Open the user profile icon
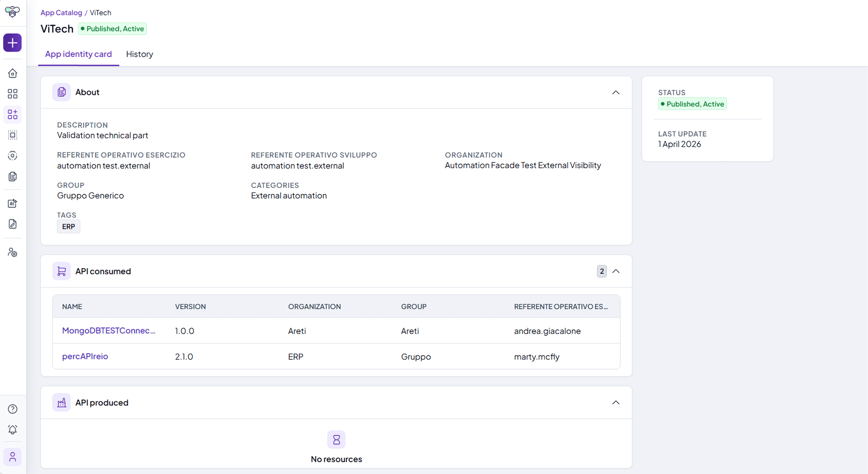 coord(13,457)
